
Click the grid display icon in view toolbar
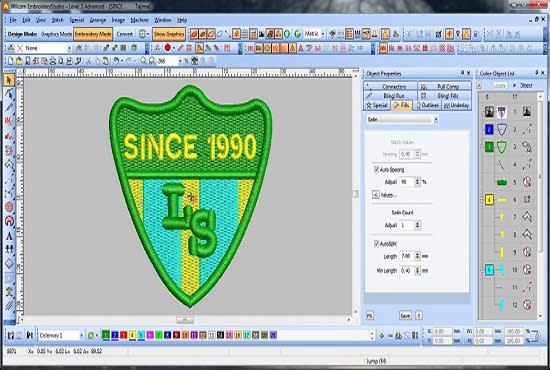click(x=245, y=34)
